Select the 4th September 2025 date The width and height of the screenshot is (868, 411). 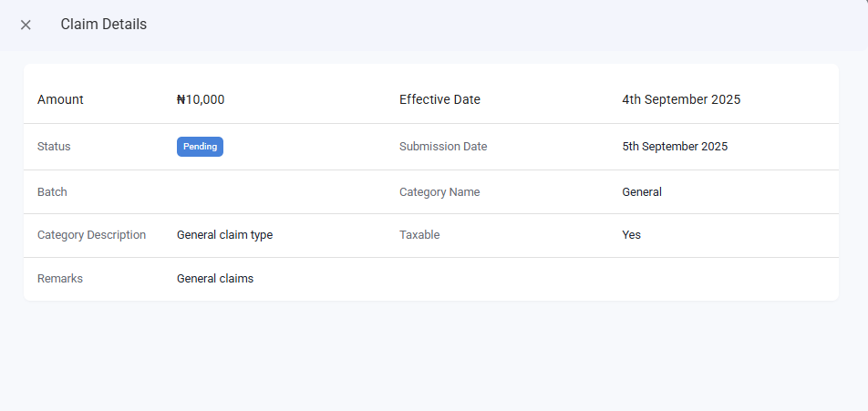click(681, 99)
